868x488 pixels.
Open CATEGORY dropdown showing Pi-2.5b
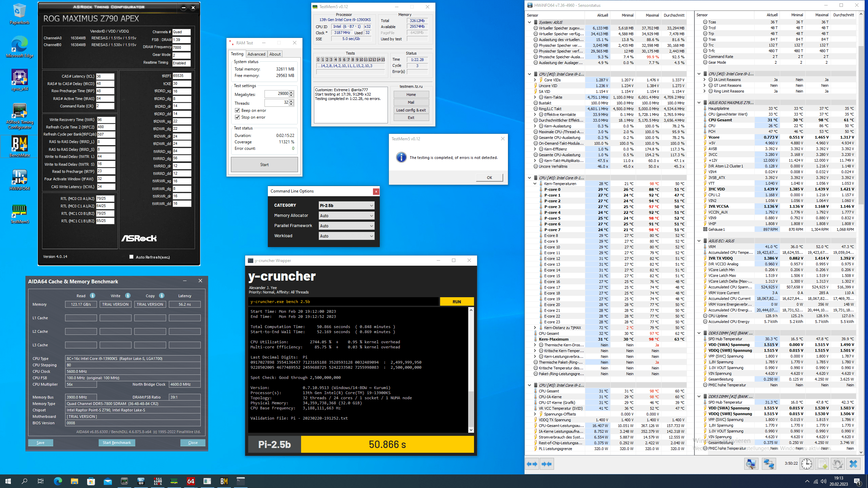click(x=346, y=205)
